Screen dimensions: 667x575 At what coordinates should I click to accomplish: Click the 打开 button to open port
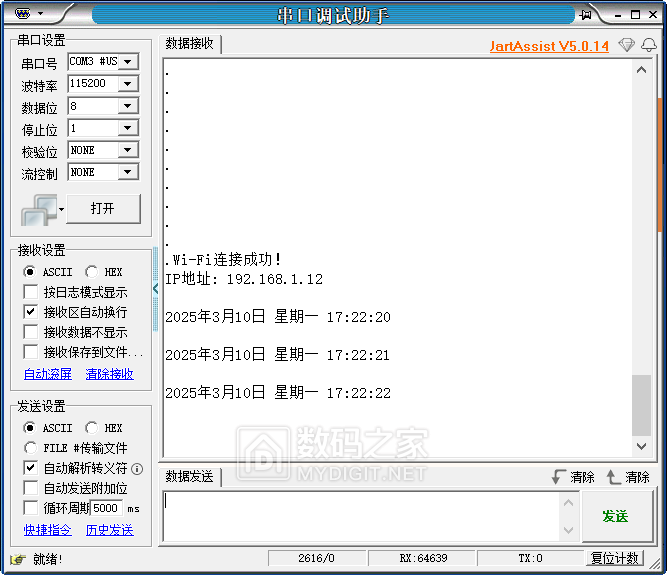pyautogui.click(x=103, y=208)
